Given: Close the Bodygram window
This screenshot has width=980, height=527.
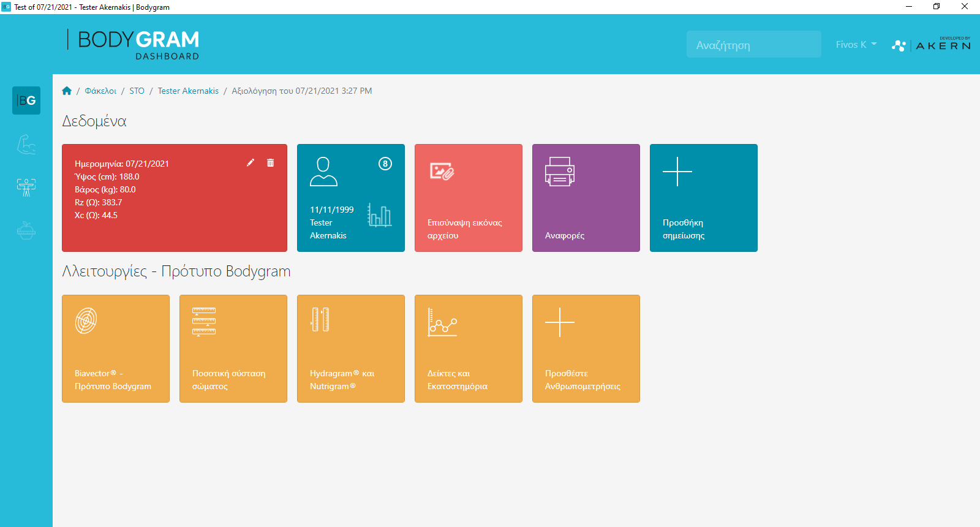Looking at the screenshot, I should pyautogui.click(x=965, y=7).
